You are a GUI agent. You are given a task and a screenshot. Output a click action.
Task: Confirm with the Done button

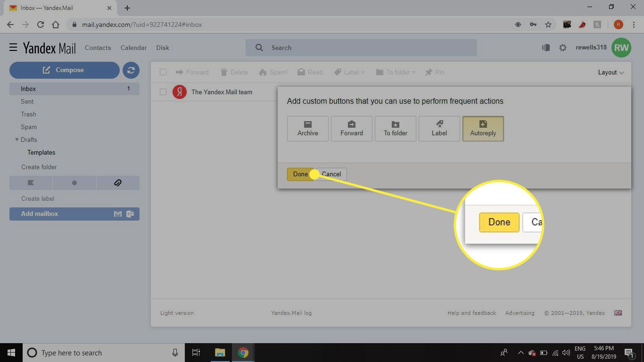(x=300, y=174)
